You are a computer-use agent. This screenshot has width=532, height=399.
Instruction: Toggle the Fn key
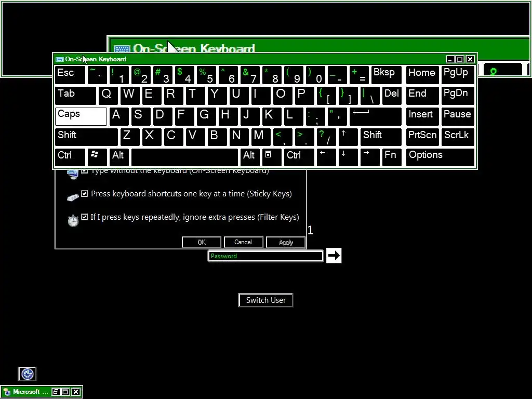coord(392,157)
